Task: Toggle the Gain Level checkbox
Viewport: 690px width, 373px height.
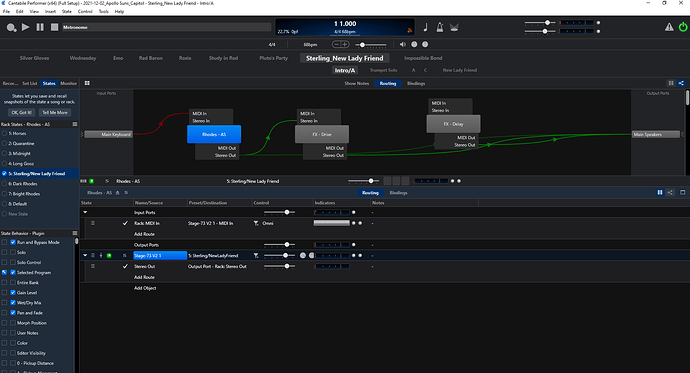Action: (13, 293)
